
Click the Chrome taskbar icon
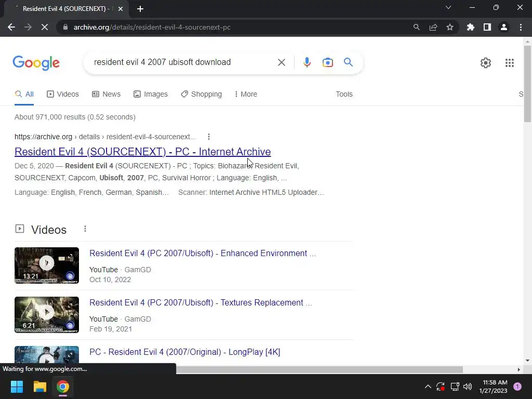coord(63,387)
